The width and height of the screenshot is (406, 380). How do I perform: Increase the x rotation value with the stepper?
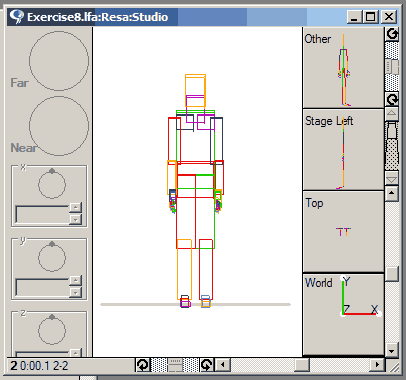[75, 207]
